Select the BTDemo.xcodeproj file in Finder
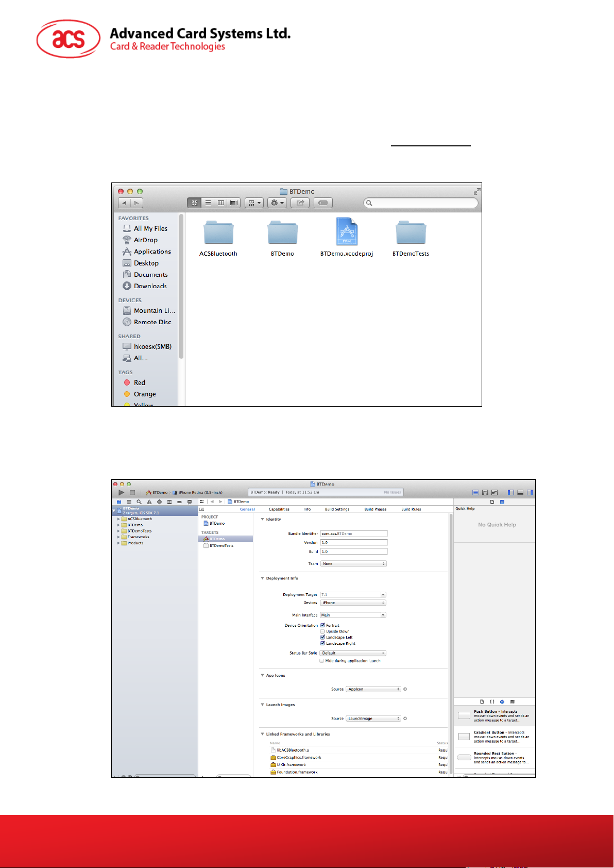 pos(347,237)
